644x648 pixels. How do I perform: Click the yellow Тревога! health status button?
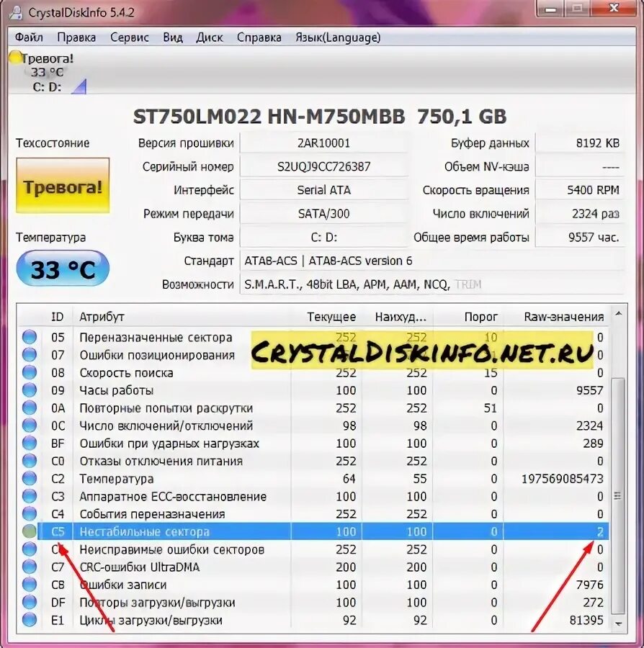(63, 186)
